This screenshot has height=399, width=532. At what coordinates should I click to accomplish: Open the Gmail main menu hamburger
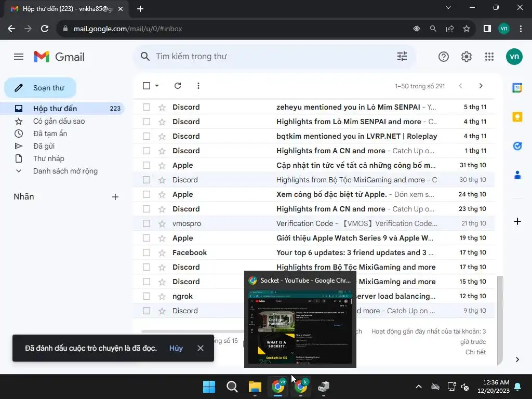[19, 57]
